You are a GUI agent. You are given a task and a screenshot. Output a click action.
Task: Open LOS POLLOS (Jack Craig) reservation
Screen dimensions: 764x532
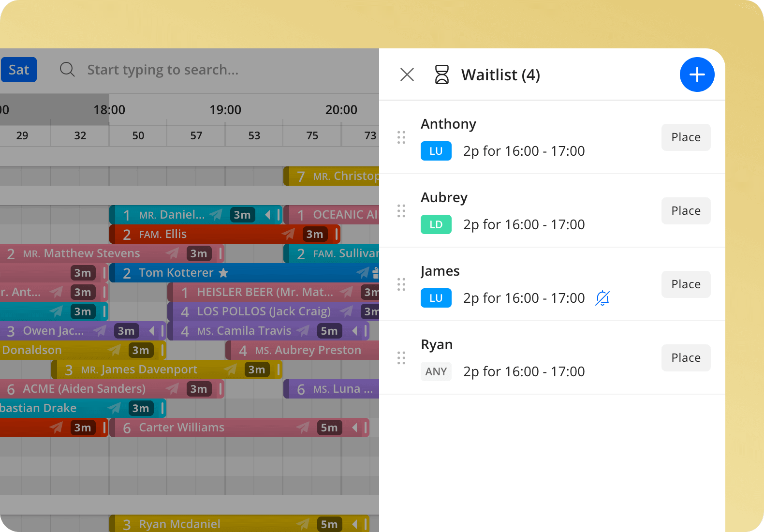[273, 311]
